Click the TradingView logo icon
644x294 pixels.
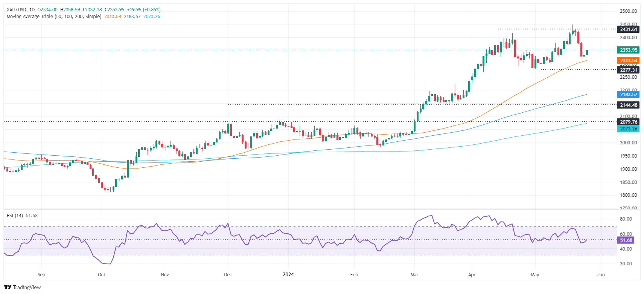[x=8, y=287]
